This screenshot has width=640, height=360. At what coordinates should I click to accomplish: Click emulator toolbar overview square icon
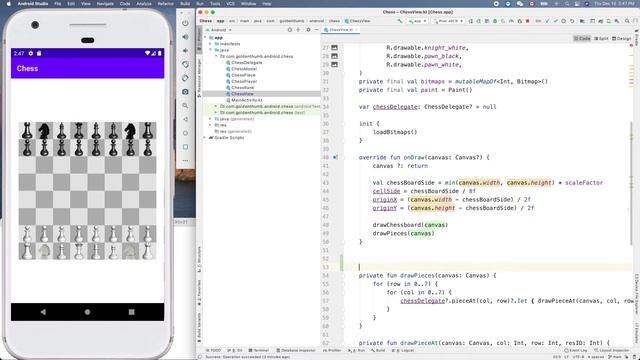[x=185, y=147]
